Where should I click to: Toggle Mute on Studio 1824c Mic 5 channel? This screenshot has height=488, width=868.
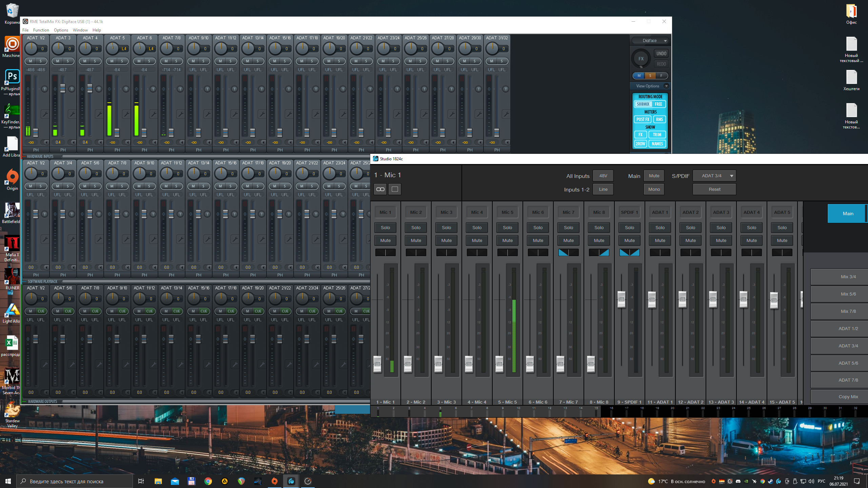click(x=507, y=241)
